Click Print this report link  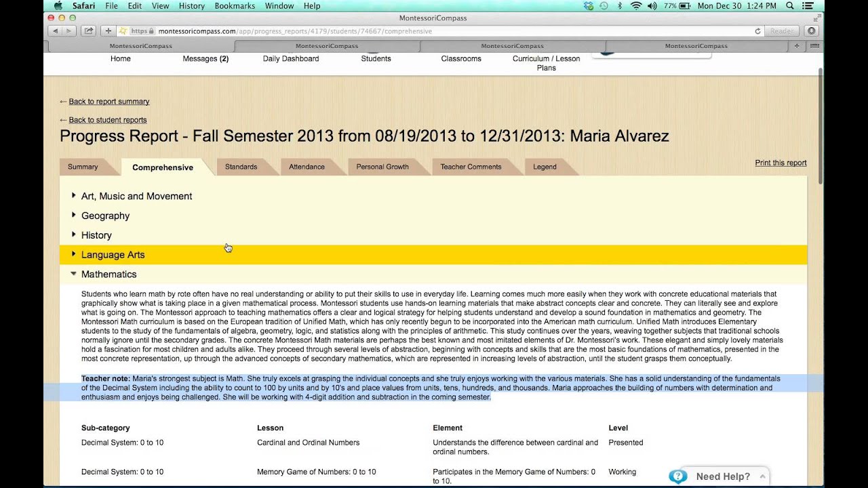tap(781, 163)
